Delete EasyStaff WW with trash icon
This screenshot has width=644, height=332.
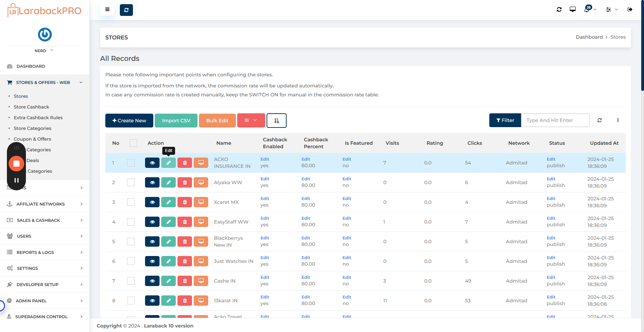click(185, 222)
